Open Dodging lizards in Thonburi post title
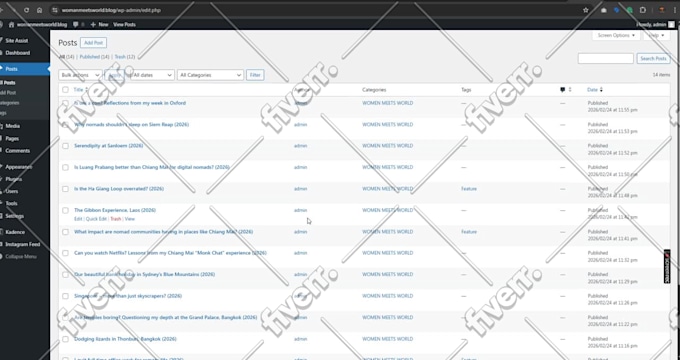Viewport: 680px width, 360px height. [125, 339]
